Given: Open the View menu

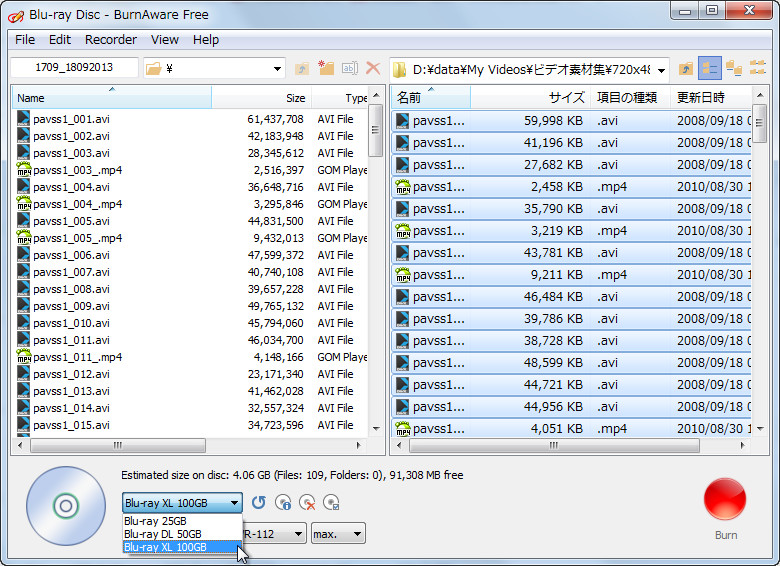Looking at the screenshot, I should pyautogui.click(x=165, y=40).
